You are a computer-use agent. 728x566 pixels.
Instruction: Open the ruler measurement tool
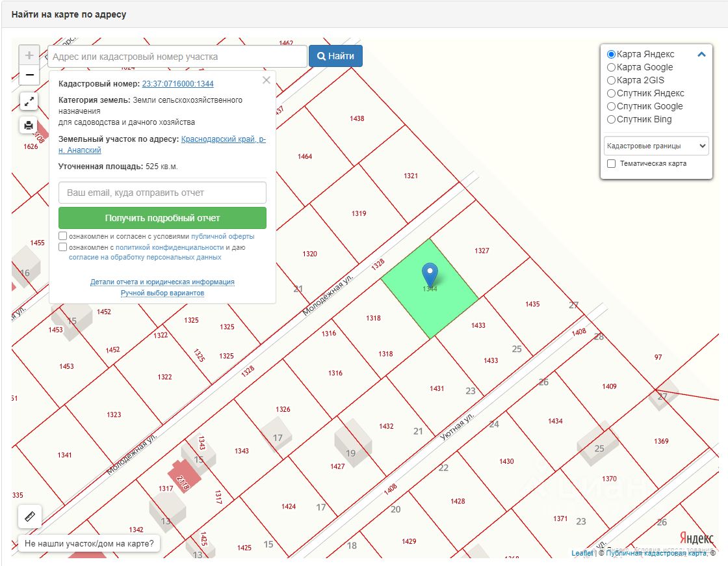click(30, 517)
